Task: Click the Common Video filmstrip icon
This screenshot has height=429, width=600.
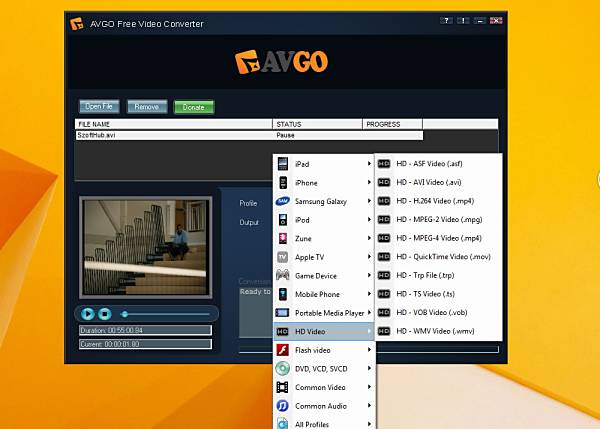Action: tap(282, 387)
